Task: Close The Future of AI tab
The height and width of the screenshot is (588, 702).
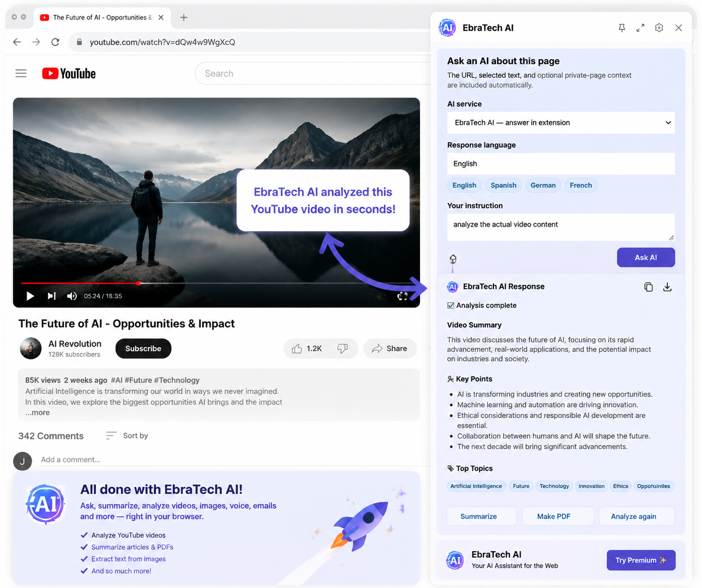Action: tap(161, 17)
